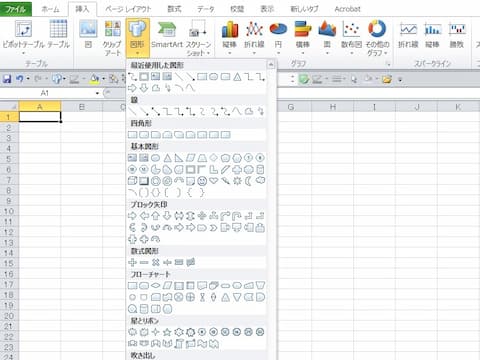The height and width of the screenshot is (360, 480).
Task: Insert a Column sparkline
Action: click(433, 36)
